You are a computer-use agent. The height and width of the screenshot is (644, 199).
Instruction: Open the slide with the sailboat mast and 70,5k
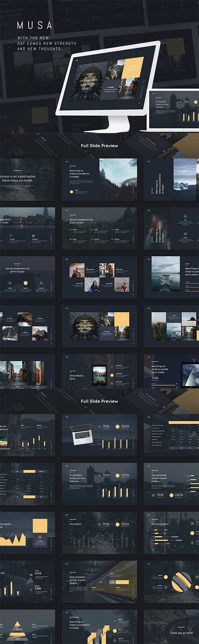pyautogui.click(x=172, y=371)
